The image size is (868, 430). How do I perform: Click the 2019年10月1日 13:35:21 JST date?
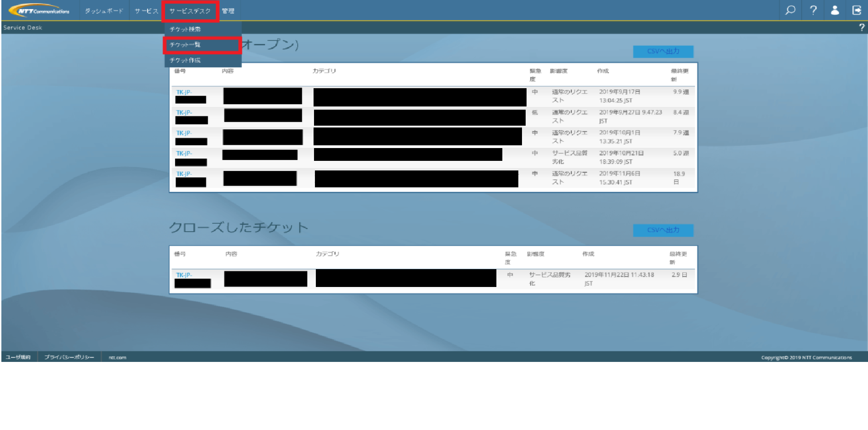620,137
